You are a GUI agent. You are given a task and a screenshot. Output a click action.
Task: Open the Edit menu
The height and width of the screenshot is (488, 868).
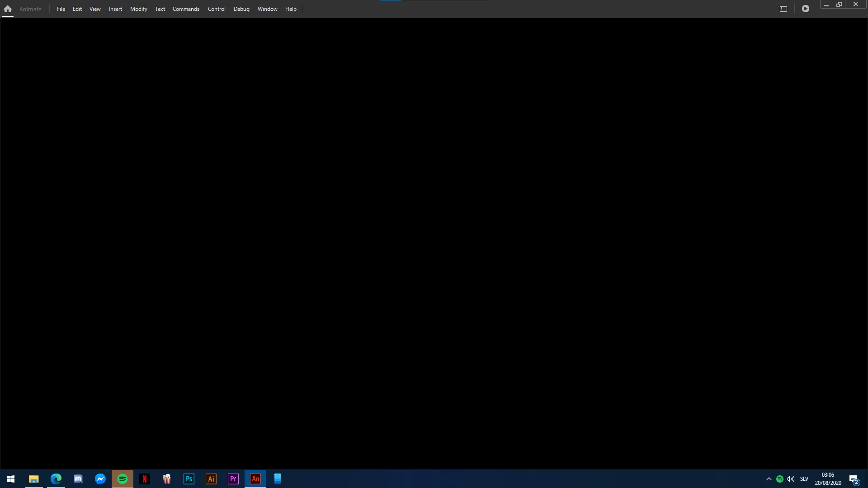coord(77,9)
